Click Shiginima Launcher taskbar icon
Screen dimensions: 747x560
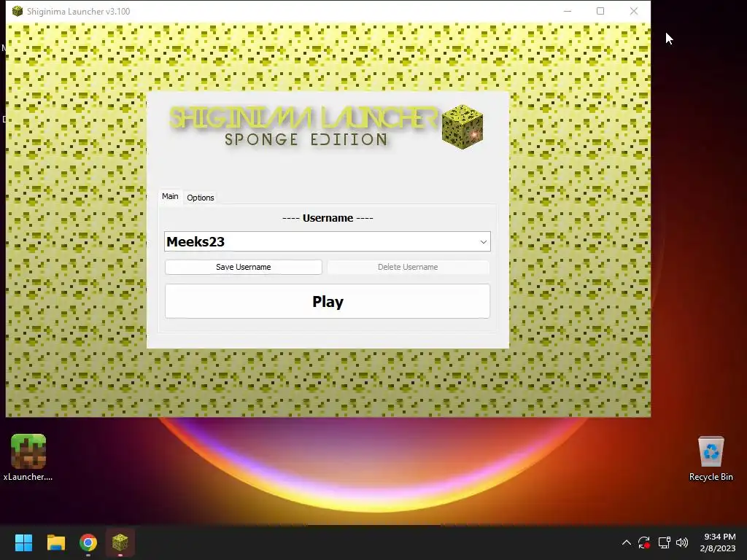tap(120, 542)
